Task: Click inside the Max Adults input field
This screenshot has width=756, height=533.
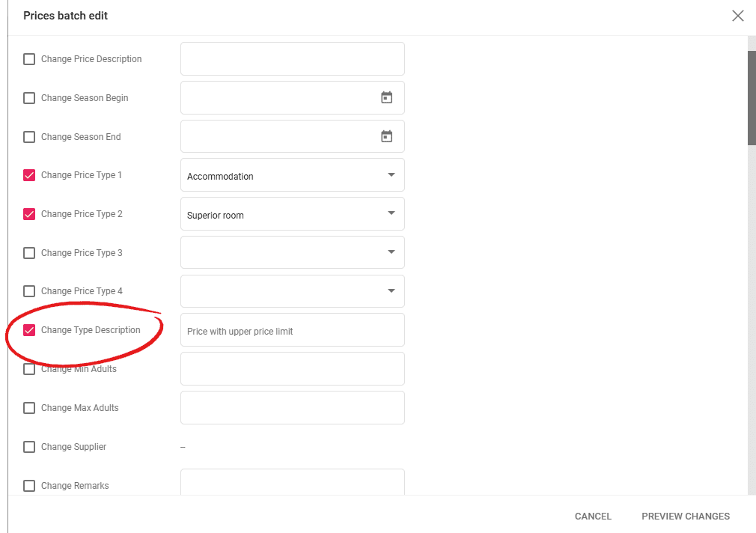Action: (292, 407)
